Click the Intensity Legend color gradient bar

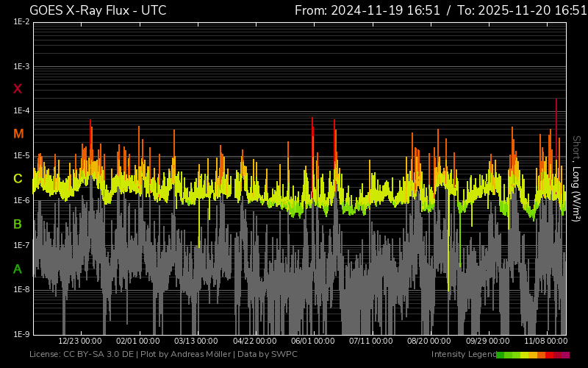[533, 355]
